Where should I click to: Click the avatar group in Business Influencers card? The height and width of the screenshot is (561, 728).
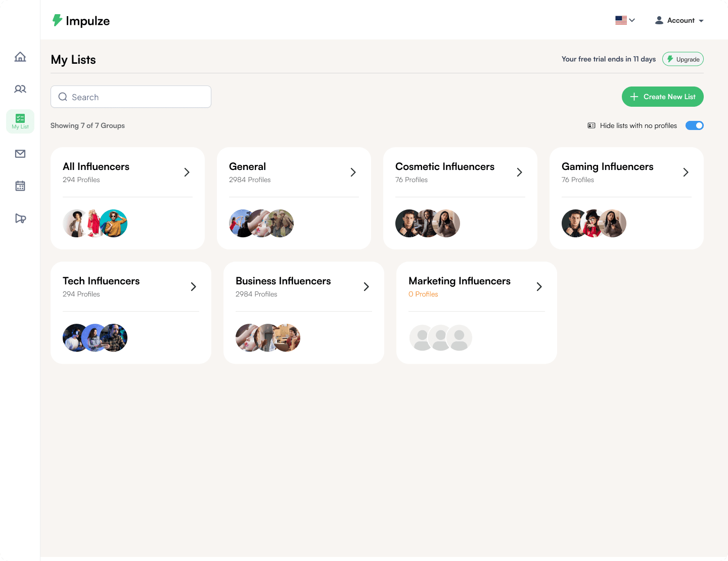click(268, 337)
